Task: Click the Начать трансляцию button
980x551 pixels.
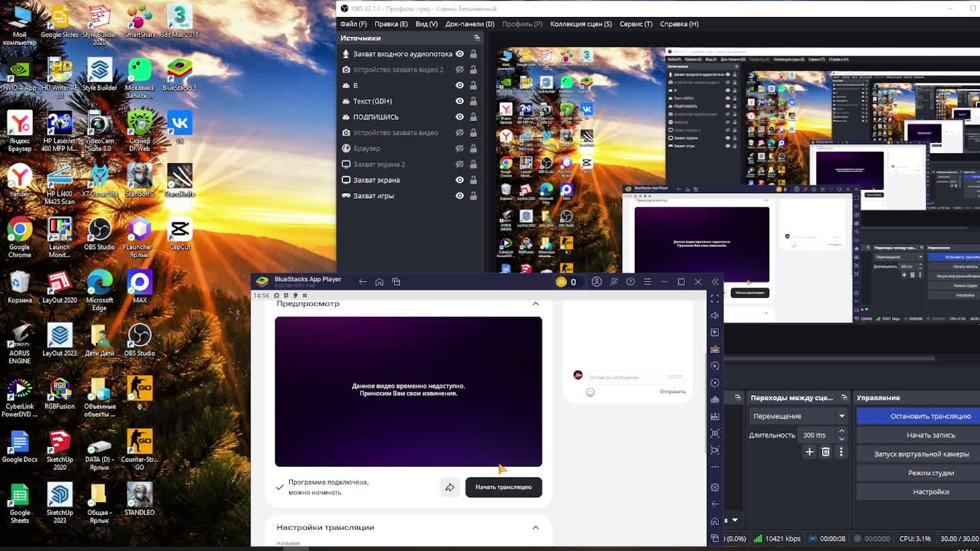Action: (x=504, y=487)
